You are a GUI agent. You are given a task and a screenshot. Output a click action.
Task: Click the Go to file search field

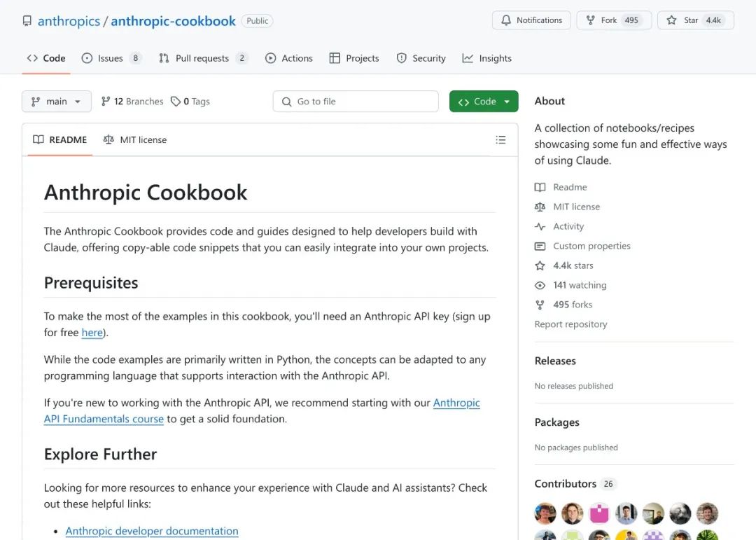[x=356, y=102]
